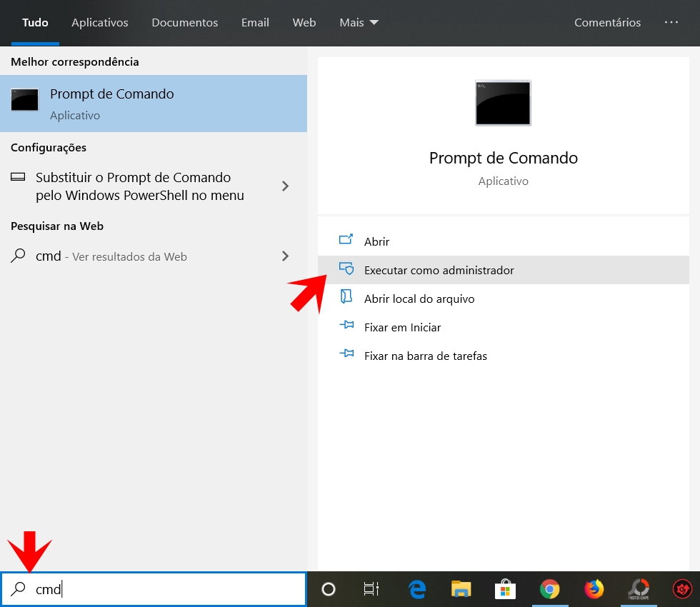Pin with Fixar na barra de tarefas
The image size is (700, 607).
[425, 356]
